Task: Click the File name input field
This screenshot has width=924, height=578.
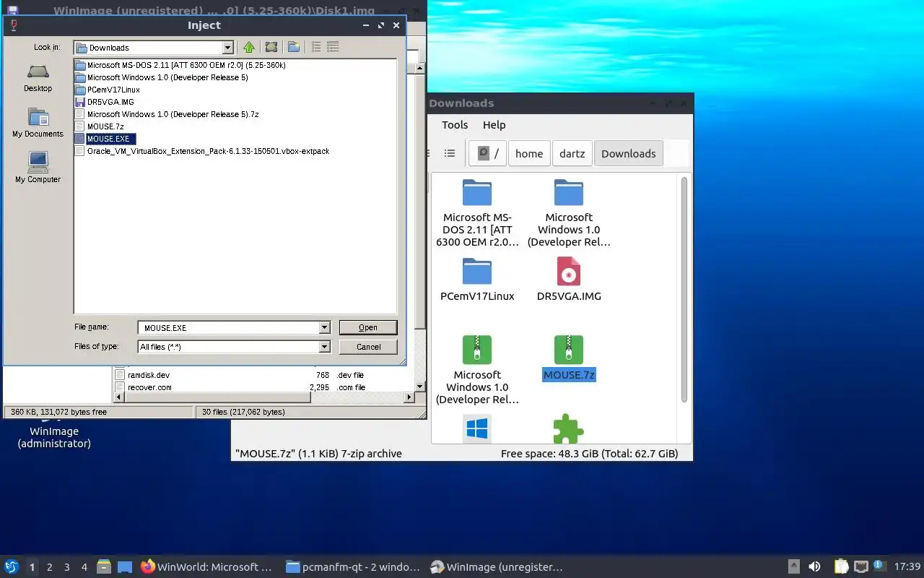Action: click(x=228, y=328)
